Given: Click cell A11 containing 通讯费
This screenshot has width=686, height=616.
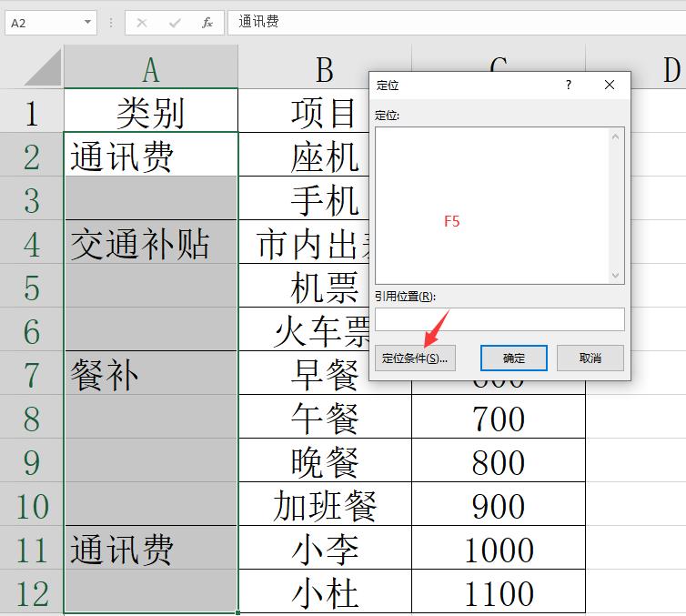Looking at the screenshot, I should pos(151,548).
